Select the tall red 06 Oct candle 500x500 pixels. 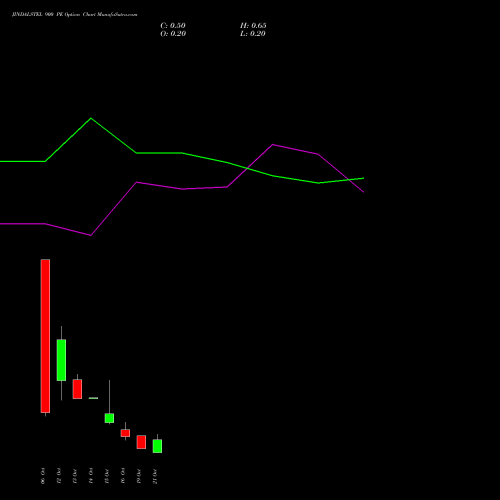coord(45,336)
